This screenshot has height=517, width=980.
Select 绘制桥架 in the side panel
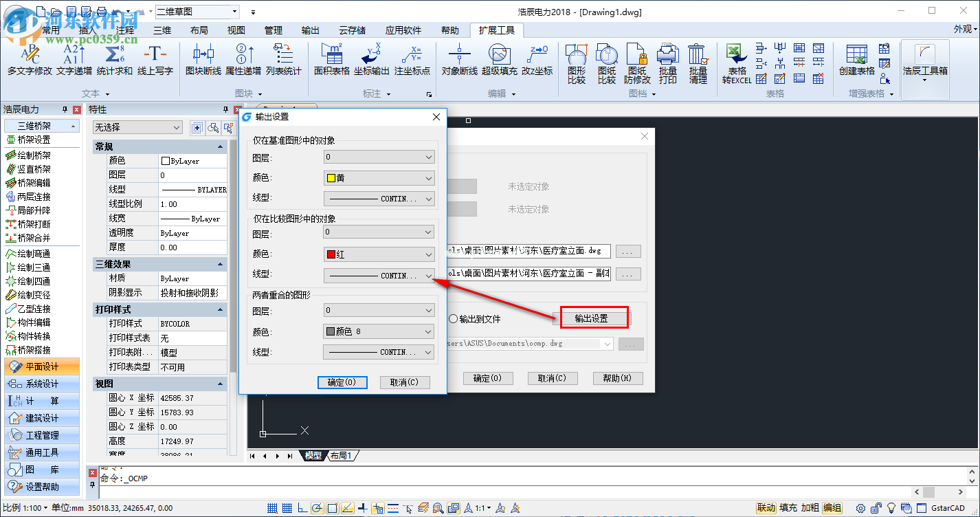coord(28,155)
